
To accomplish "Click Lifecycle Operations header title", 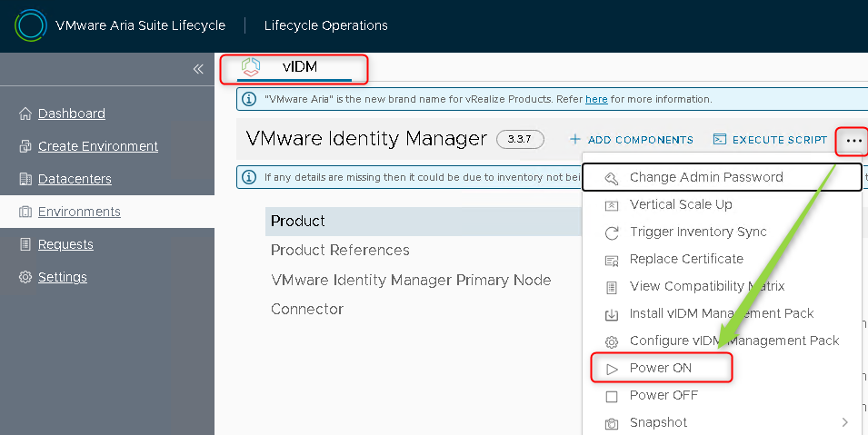I will (x=326, y=25).
